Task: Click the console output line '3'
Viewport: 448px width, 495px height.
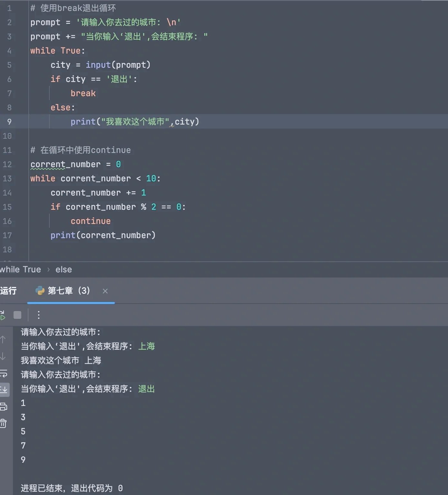Action: tap(23, 417)
